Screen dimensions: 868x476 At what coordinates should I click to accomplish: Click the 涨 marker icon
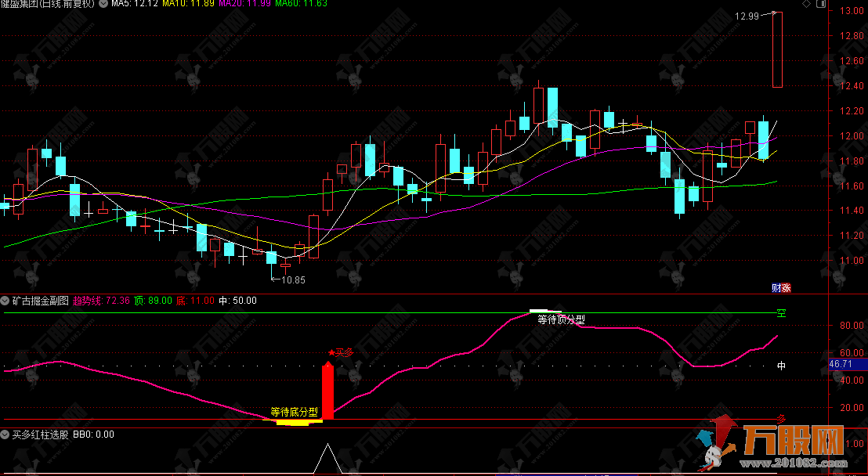pos(786,287)
